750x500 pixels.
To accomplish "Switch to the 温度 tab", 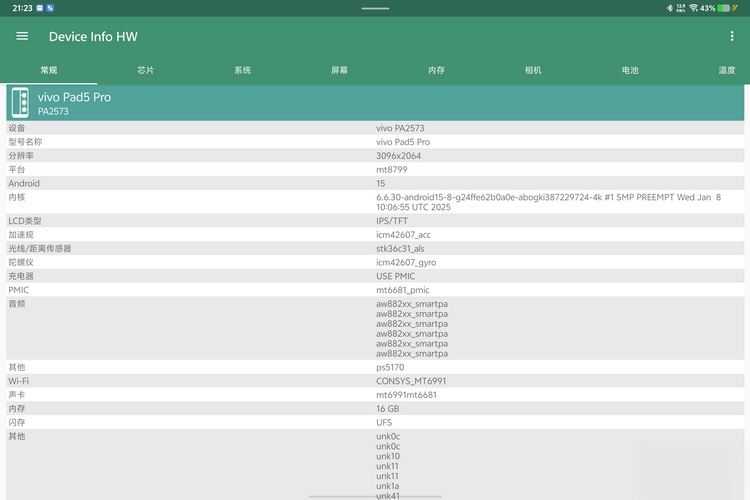I will point(727,70).
